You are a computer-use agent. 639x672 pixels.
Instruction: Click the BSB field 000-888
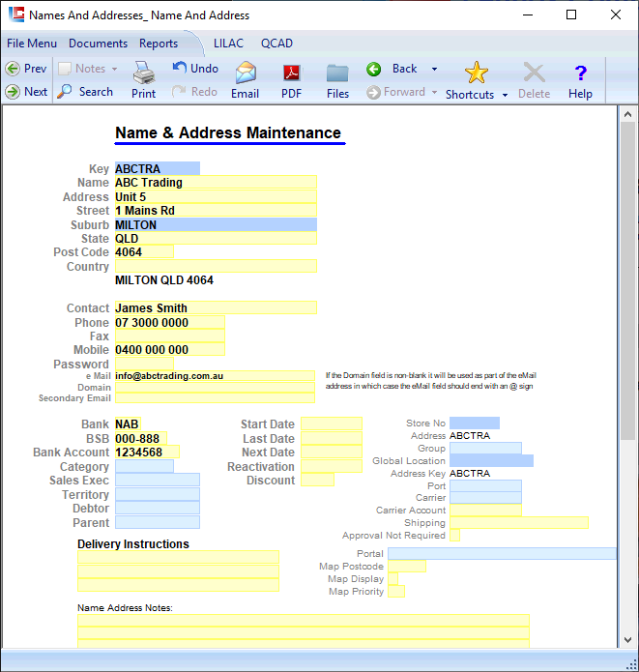141,438
